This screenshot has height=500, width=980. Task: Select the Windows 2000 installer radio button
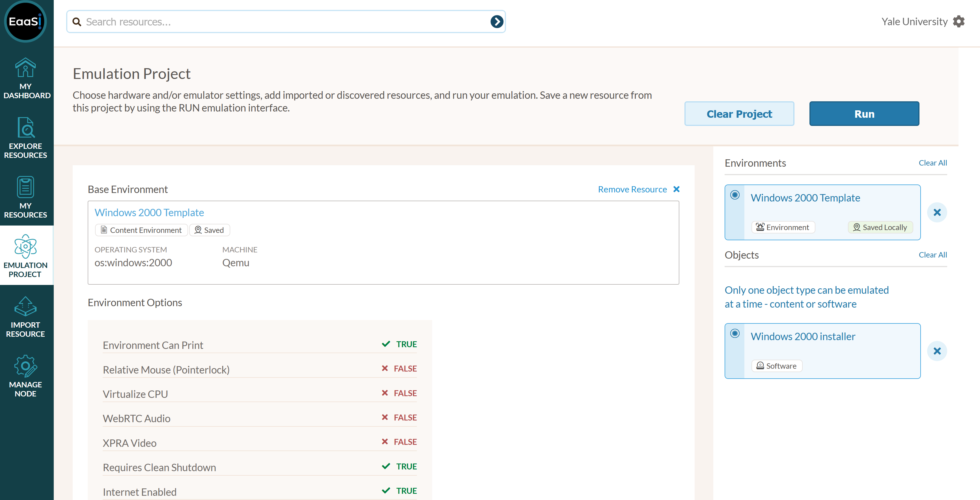[735, 333]
